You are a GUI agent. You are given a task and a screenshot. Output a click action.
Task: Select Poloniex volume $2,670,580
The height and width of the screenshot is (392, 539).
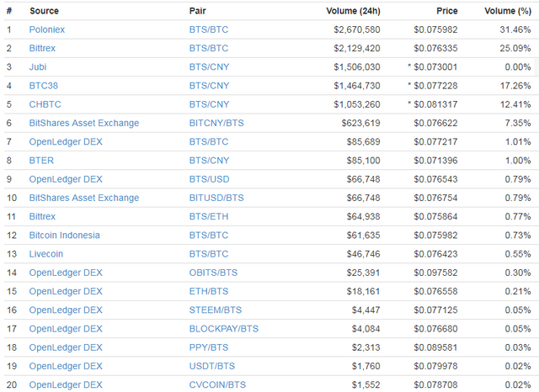357,30
